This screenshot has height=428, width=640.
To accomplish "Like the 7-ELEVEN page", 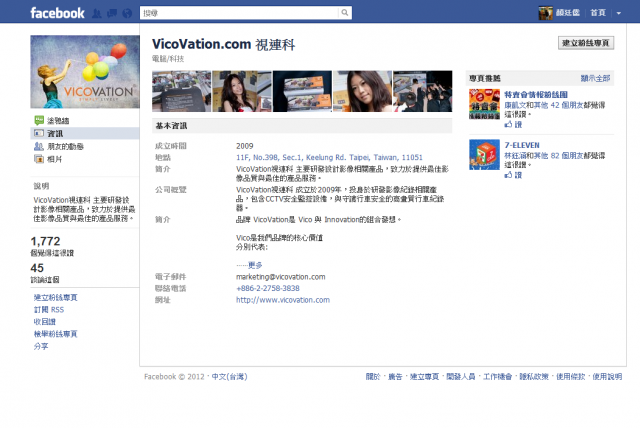I will coord(513,175).
